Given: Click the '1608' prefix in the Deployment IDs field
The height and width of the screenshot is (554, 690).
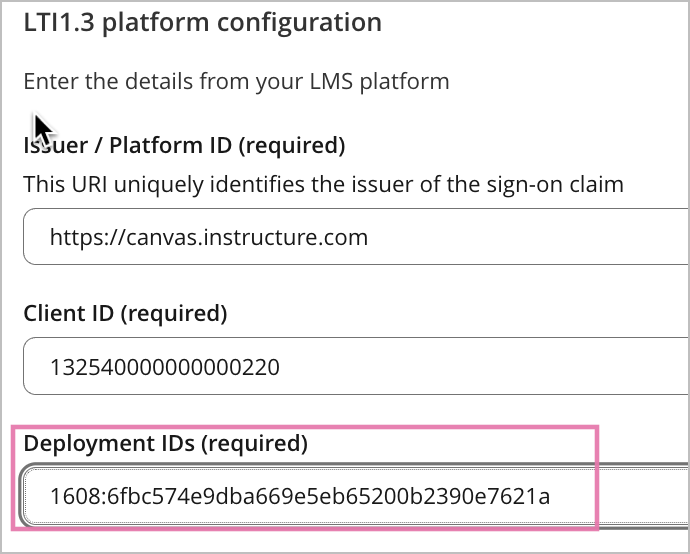Looking at the screenshot, I should point(75,496).
